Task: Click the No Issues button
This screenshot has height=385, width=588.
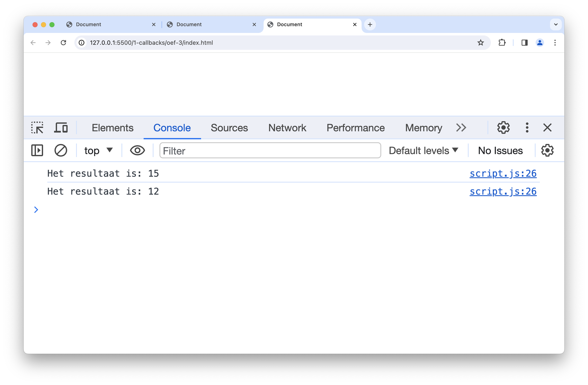Action: coord(500,150)
